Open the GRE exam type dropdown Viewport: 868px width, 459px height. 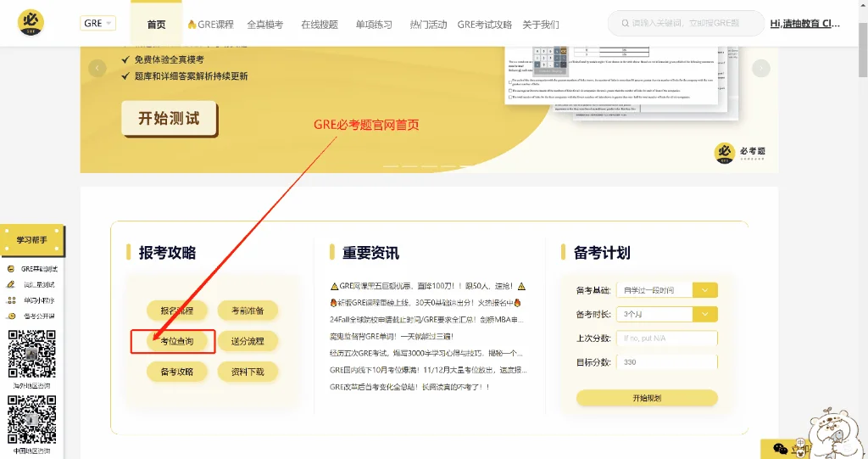pos(97,24)
